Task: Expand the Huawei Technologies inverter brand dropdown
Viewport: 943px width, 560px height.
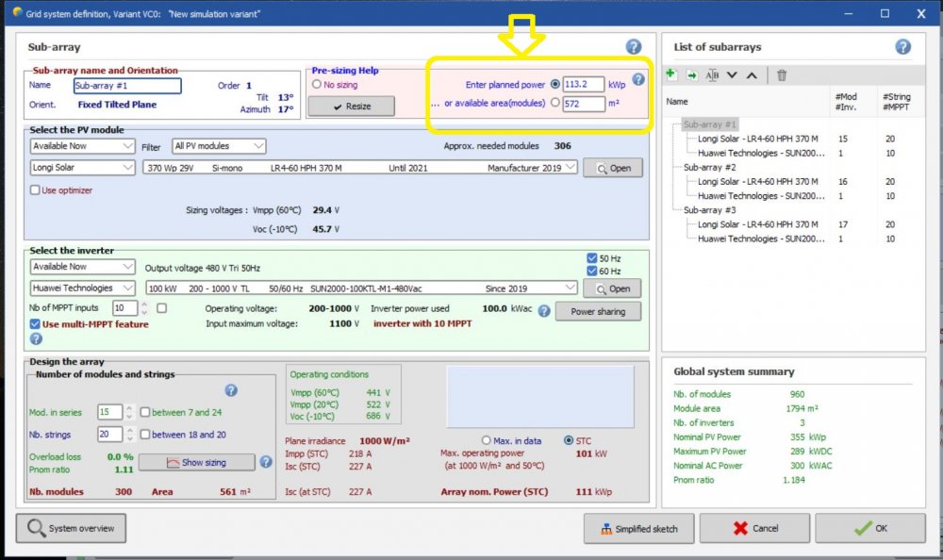Action: (x=82, y=288)
